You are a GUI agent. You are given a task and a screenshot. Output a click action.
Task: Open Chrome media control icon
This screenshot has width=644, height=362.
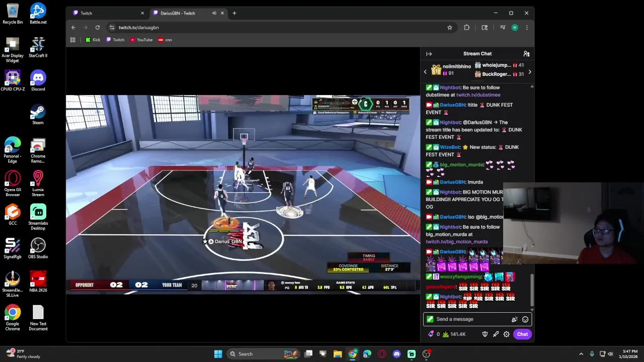pyautogui.click(x=503, y=28)
